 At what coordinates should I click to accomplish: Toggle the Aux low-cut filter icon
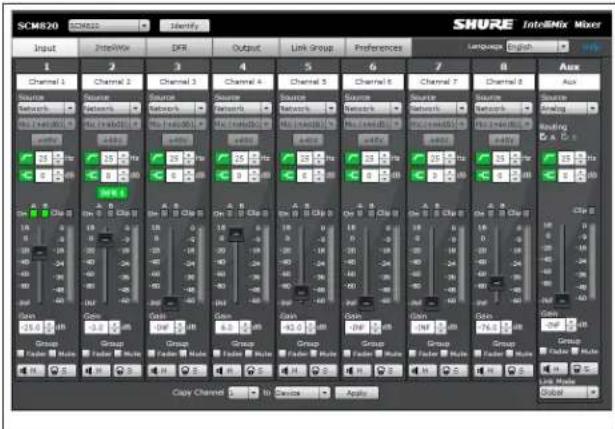point(549,158)
